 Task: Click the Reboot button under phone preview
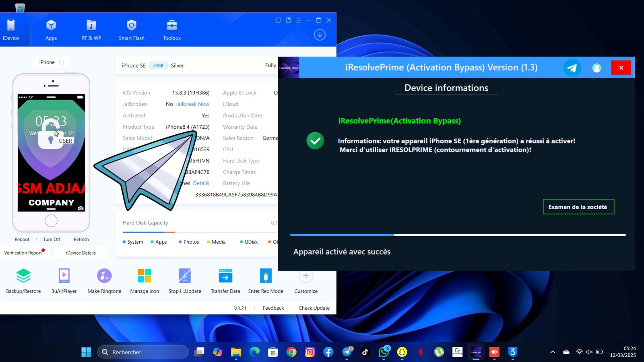point(22,239)
